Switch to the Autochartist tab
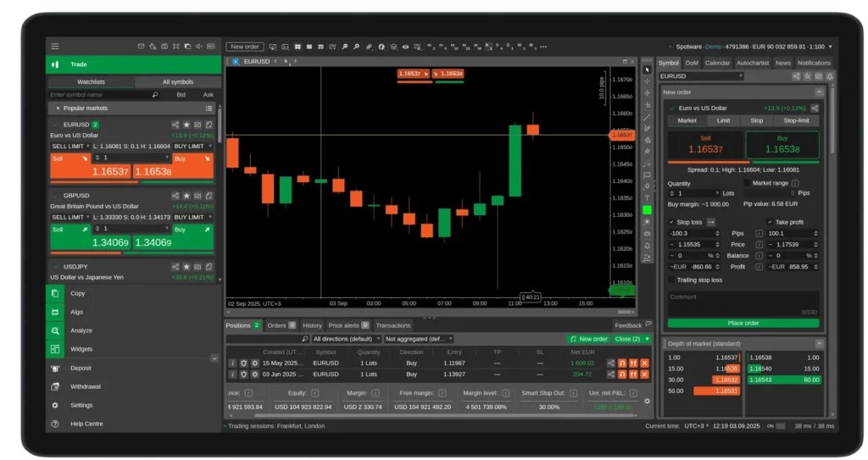The width and height of the screenshot is (868, 460). coord(753,63)
